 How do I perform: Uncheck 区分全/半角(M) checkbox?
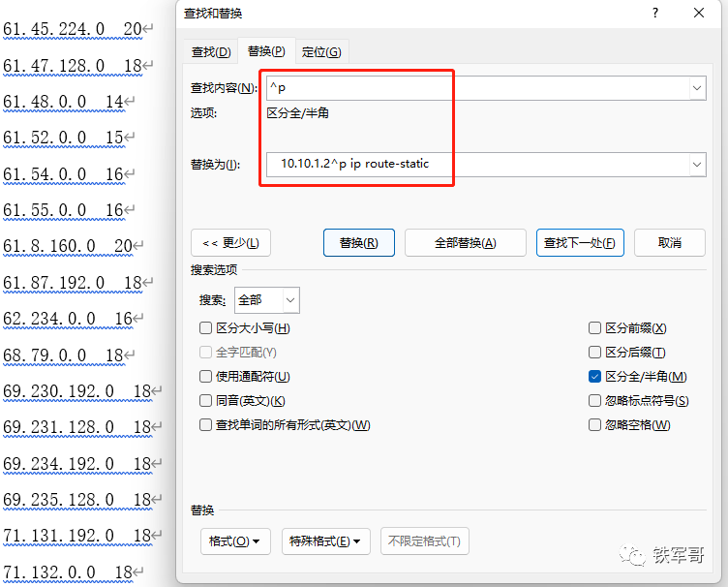click(594, 376)
